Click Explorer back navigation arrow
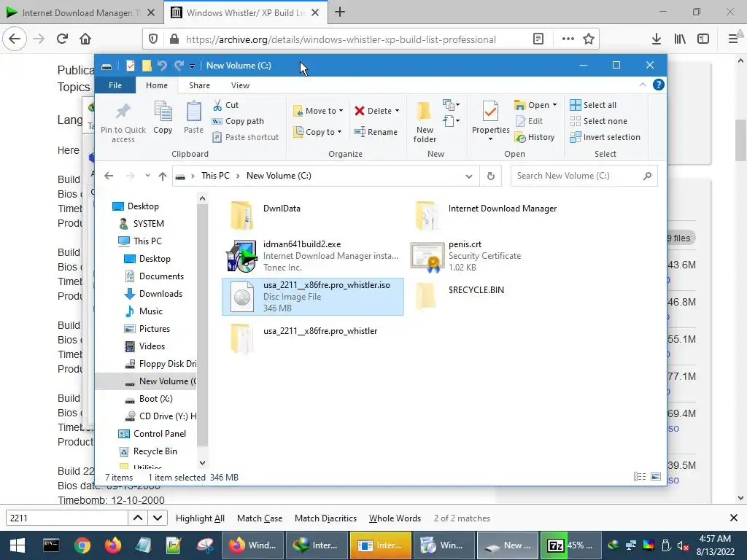747x560 pixels. tap(109, 176)
